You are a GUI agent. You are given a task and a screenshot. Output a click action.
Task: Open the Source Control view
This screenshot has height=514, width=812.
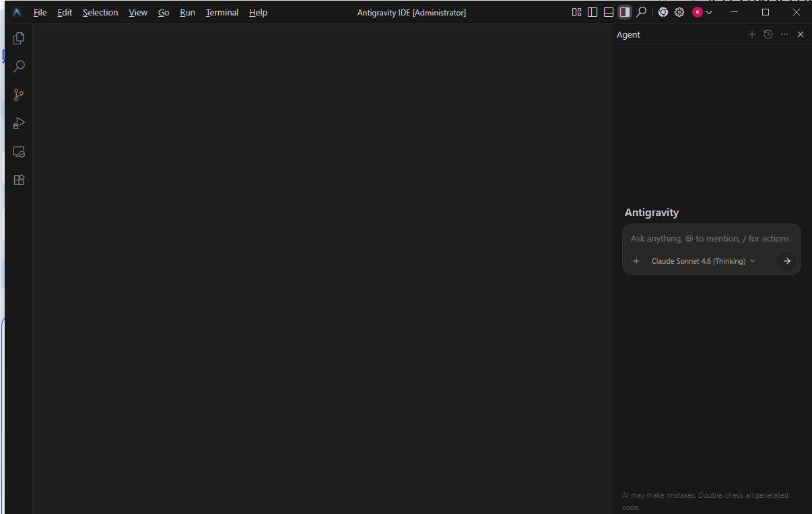pos(19,95)
